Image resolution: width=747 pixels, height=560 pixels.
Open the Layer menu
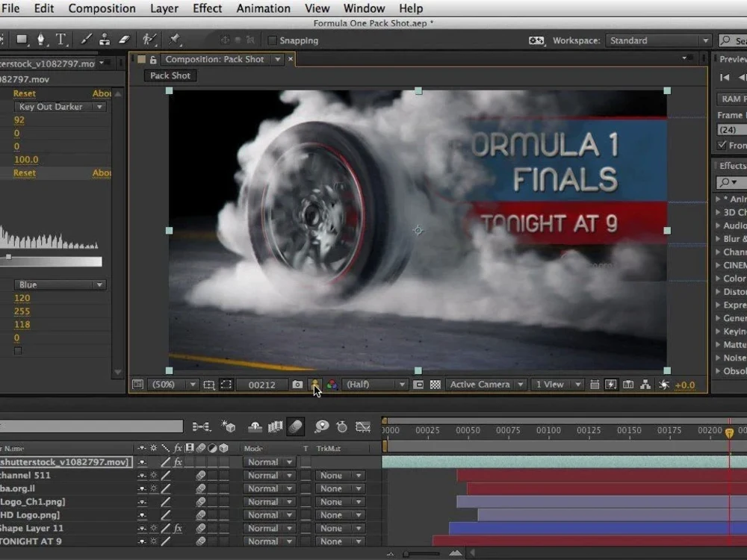164,8
